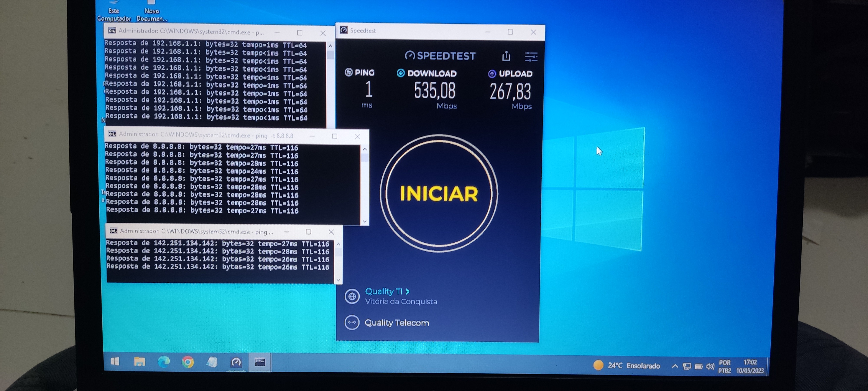Open Microsoft Edge from the taskbar
The width and height of the screenshot is (868, 391).
[164, 362]
